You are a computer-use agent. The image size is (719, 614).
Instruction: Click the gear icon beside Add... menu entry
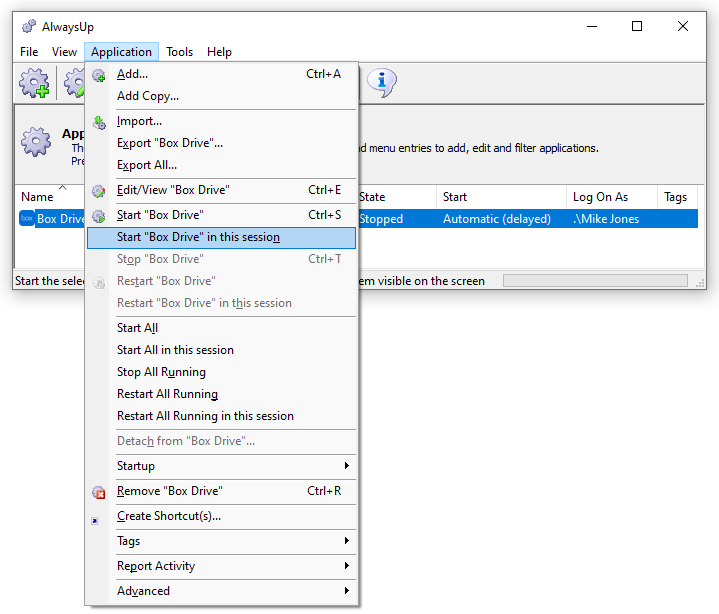click(x=99, y=75)
